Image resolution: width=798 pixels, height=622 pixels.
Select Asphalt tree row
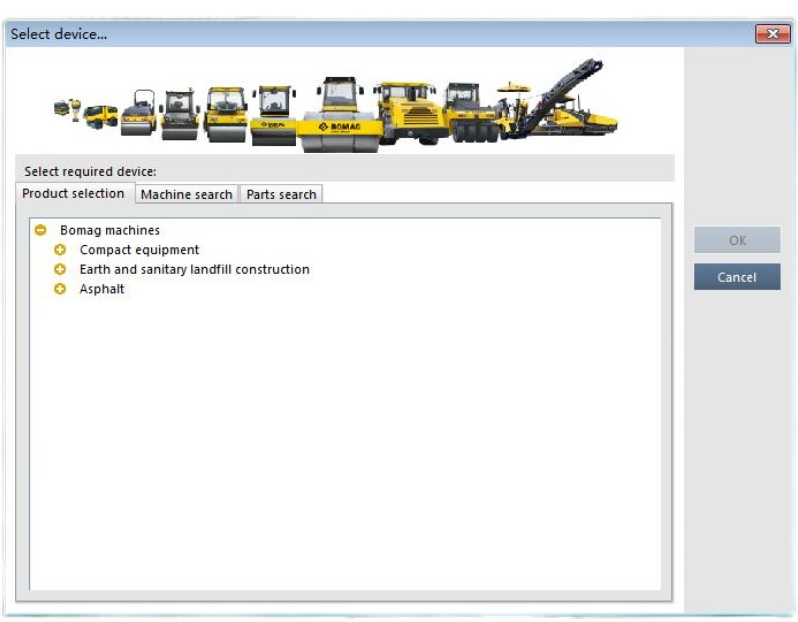(102, 289)
